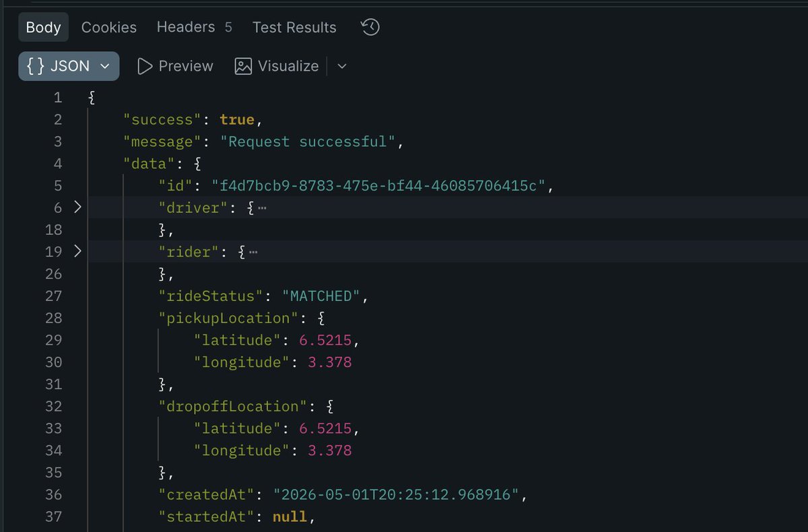
Task: Click the id value f4d7bcb9-8783-475e-bf44-46085706415c
Action: pyautogui.click(x=378, y=186)
